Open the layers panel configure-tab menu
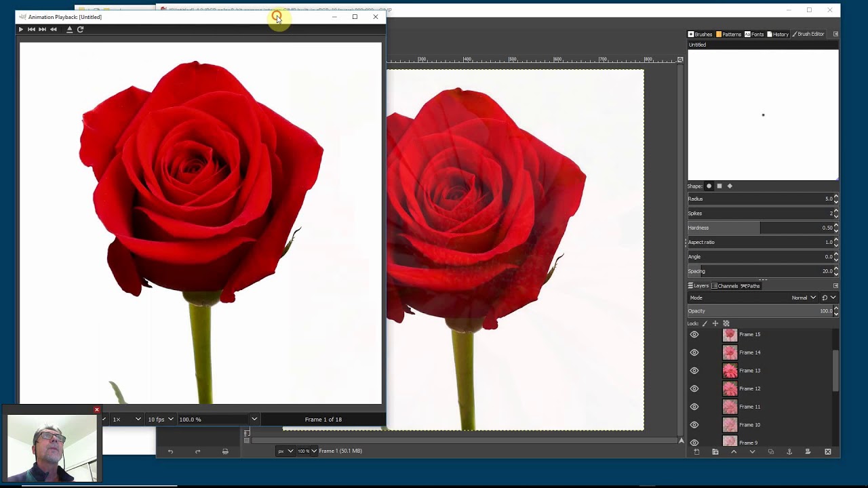This screenshot has width=868, height=488. 835,286
